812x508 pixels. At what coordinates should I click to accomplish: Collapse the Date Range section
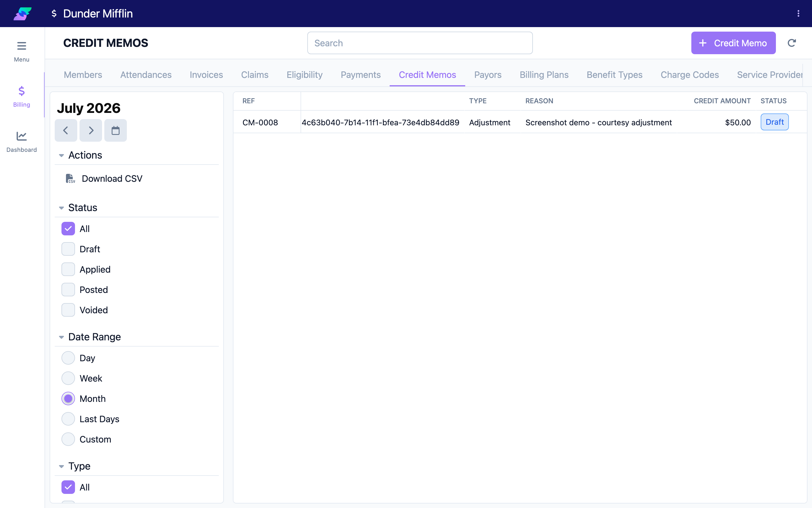point(61,337)
